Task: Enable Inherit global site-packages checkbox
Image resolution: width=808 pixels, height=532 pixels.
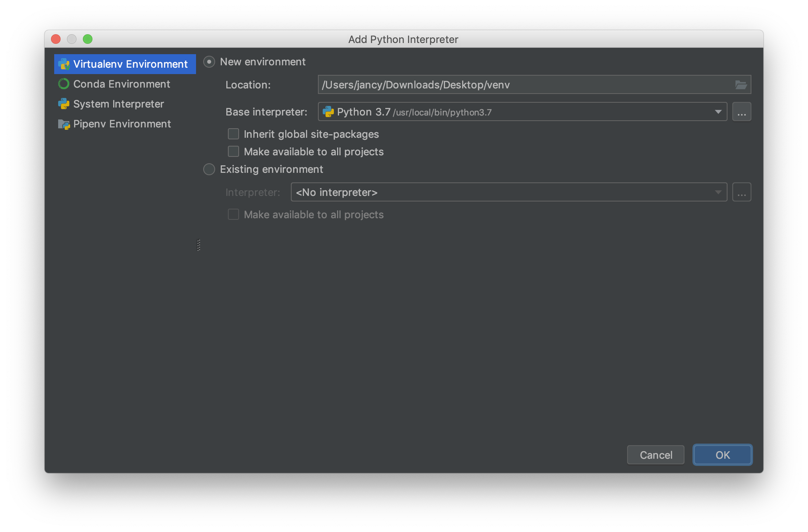Action: point(233,134)
